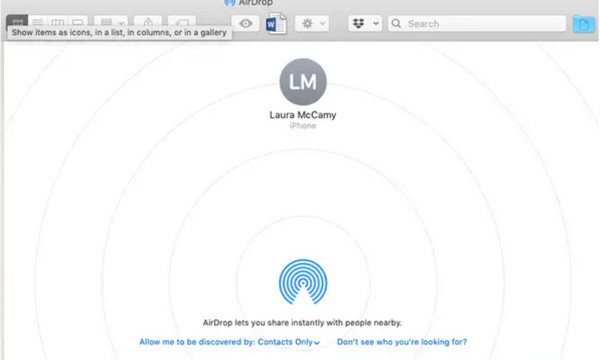Click the Laura McCamy name label
This screenshot has height=360, width=600.
pos(303,115)
